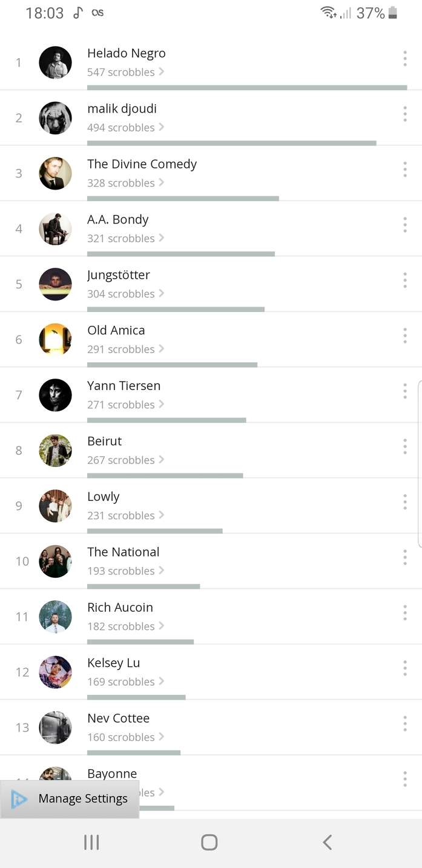Open the Bayonne artist row
This screenshot has height=868, width=422.
(211, 783)
